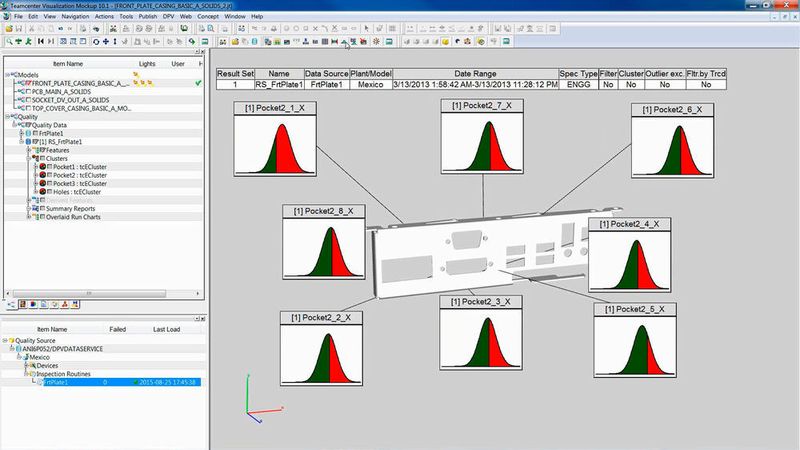Collapse the Models tree node
Screen dimensions: 800x450
click(x=7, y=75)
